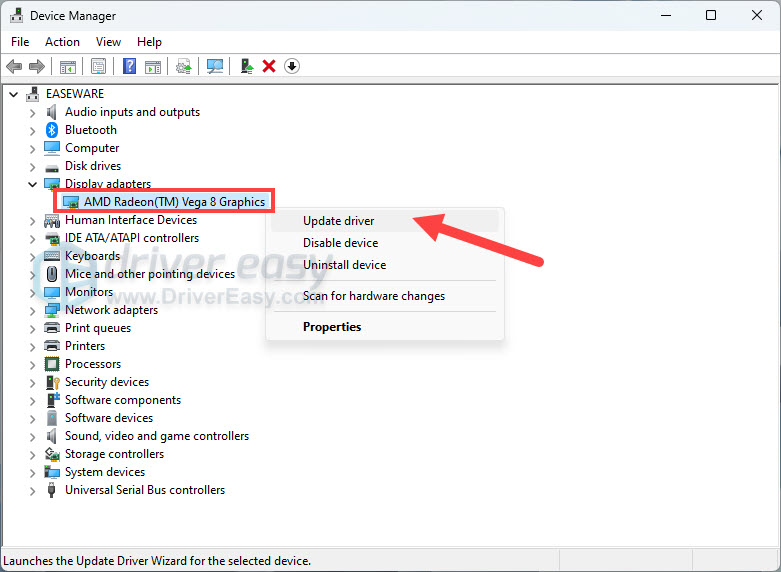
Task: Select the Network adapters tree item
Action: point(111,310)
